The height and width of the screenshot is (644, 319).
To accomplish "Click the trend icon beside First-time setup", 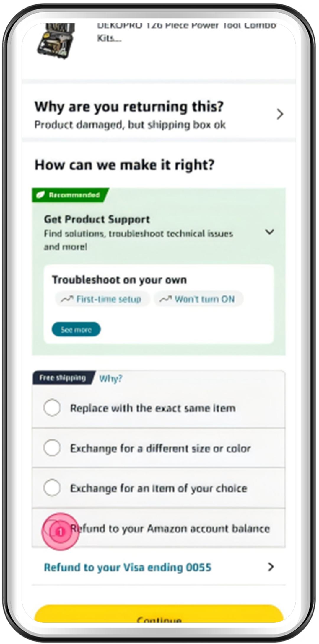I will click(x=67, y=299).
